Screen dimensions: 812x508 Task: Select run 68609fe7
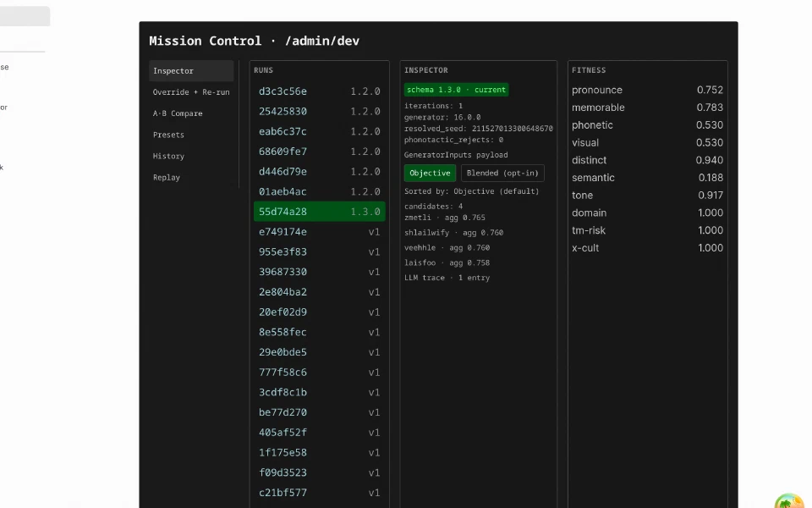[x=320, y=152]
